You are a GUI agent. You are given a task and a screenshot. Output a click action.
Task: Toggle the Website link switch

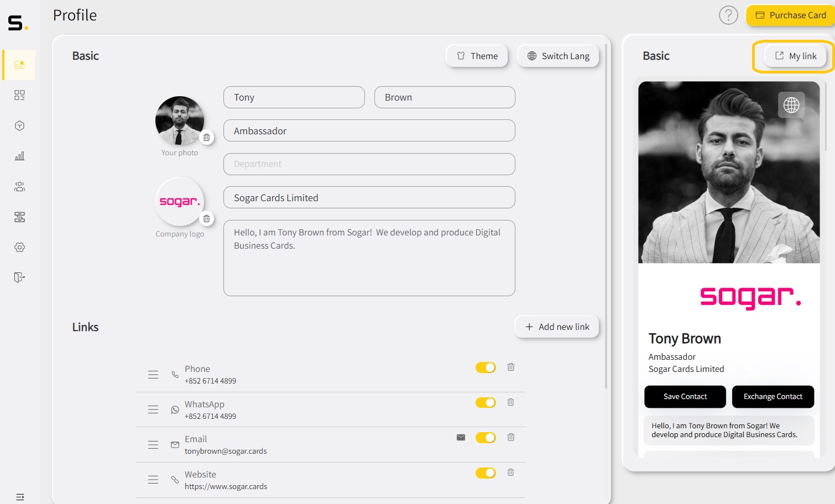click(486, 473)
